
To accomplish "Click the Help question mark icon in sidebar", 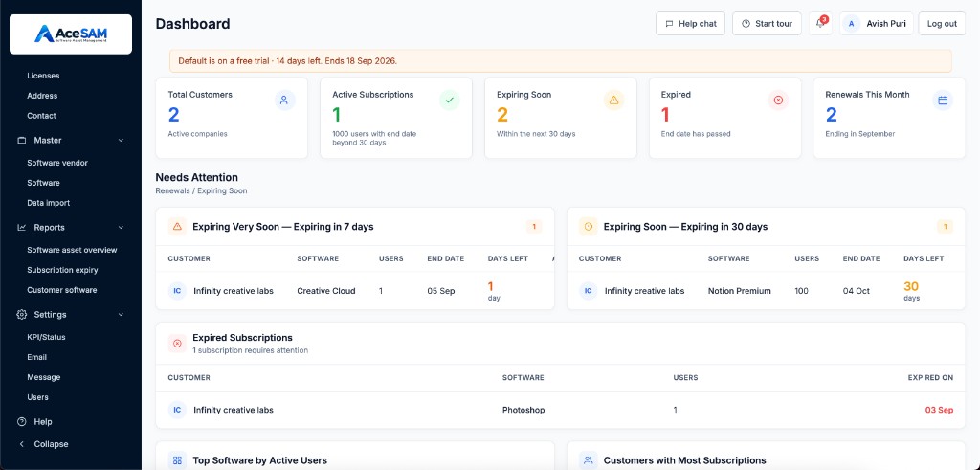I will pos(22,422).
